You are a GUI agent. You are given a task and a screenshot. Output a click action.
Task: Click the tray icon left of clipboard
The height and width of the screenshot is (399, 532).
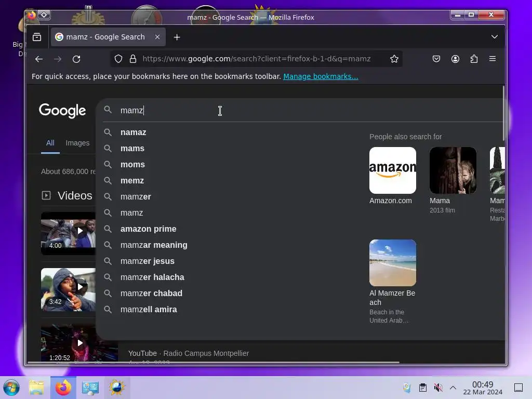(407, 388)
